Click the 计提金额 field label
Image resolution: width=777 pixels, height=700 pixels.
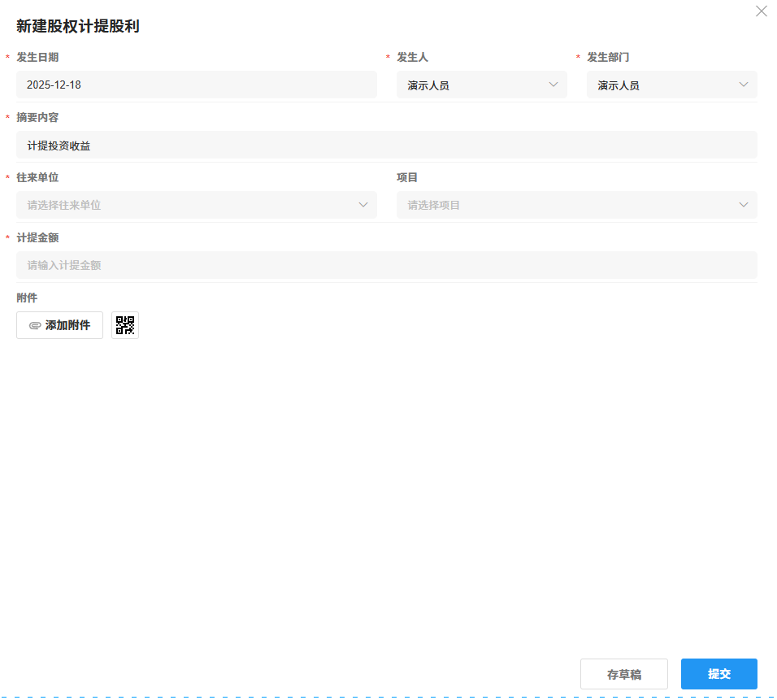[37, 237]
